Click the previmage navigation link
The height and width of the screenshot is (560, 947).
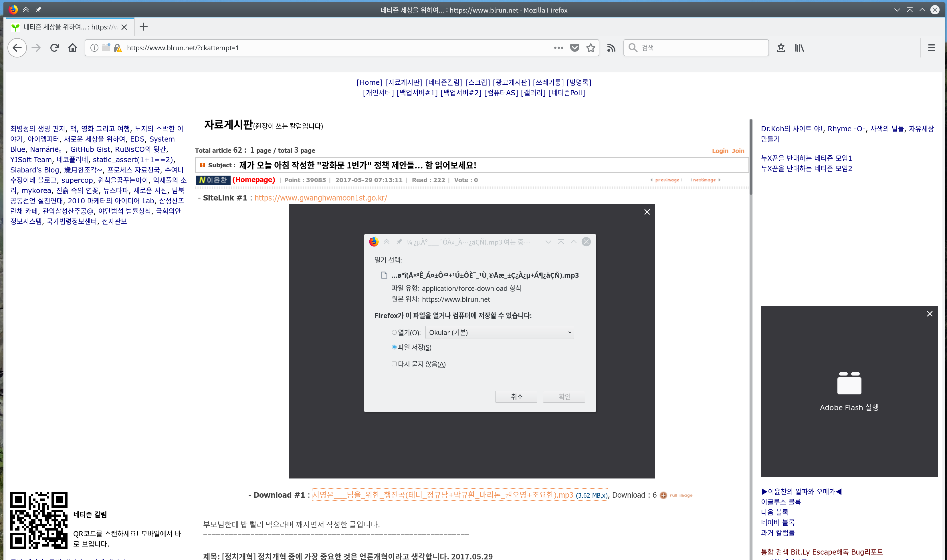click(666, 180)
